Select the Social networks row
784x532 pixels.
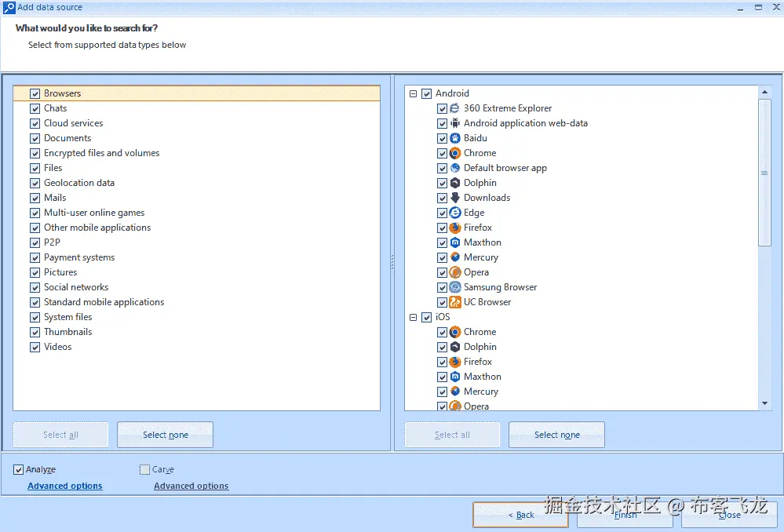coord(196,287)
